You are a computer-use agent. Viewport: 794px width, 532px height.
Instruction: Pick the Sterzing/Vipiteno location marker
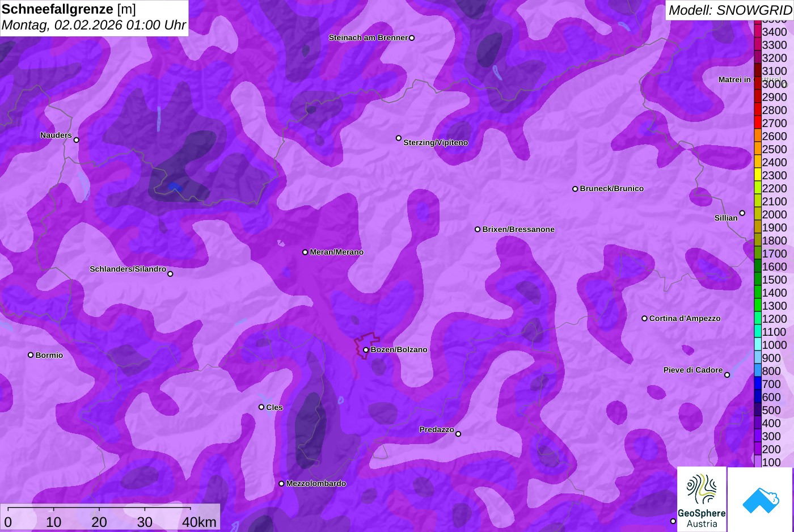click(399, 138)
